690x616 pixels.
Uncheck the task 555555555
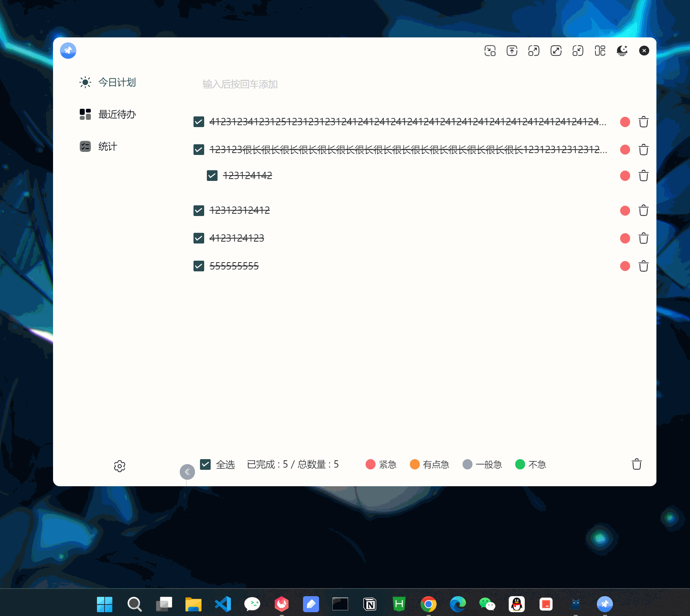[x=198, y=266]
